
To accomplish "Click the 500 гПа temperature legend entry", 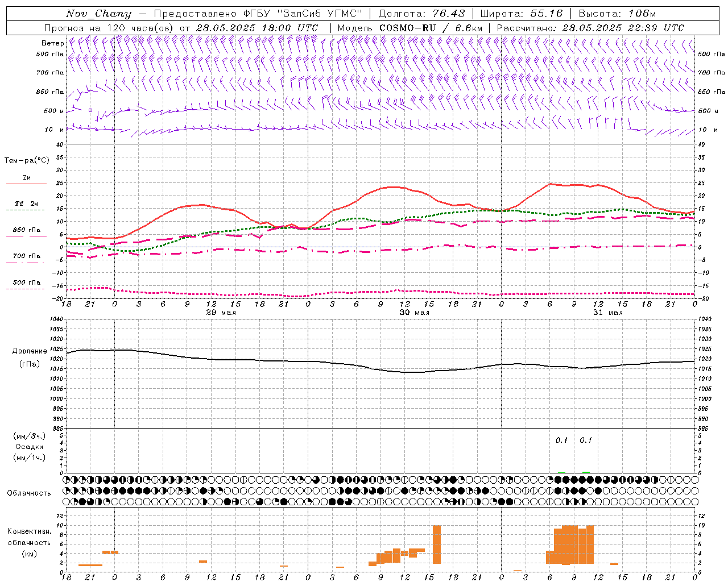I will pos(26,282).
